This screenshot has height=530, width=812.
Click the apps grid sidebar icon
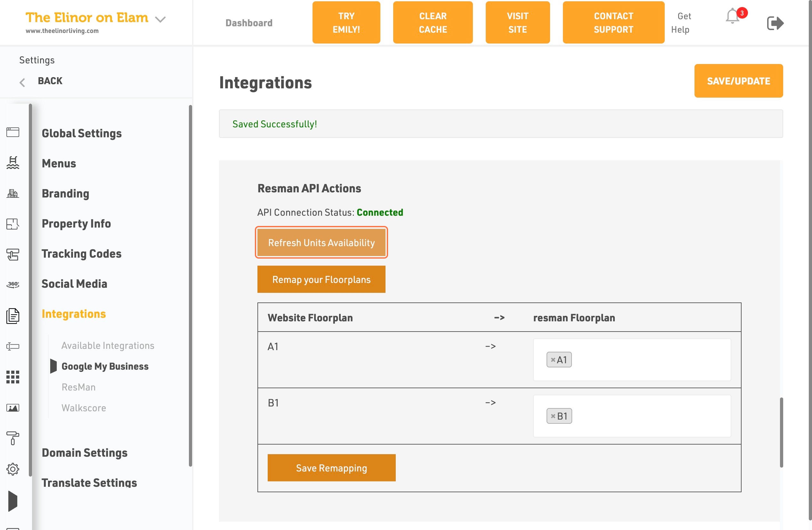coord(13,377)
